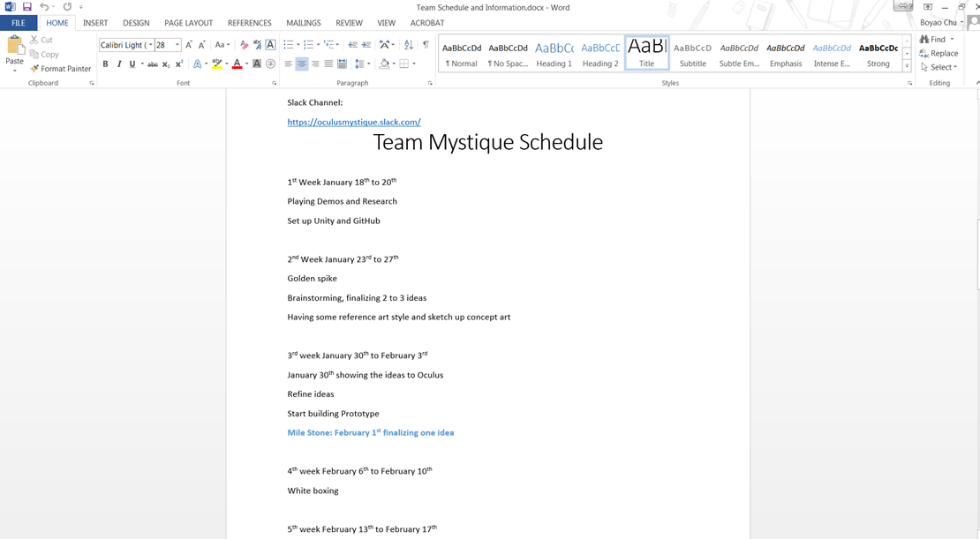Open the oculusmystique Slack link
This screenshot has height=539, width=980.
(354, 123)
